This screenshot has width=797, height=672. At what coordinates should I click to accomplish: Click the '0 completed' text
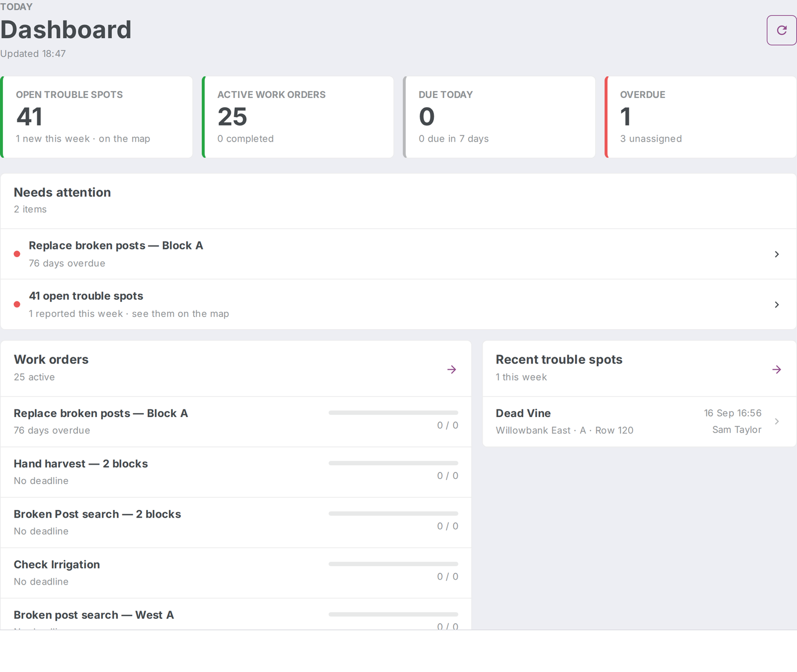pyautogui.click(x=246, y=139)
